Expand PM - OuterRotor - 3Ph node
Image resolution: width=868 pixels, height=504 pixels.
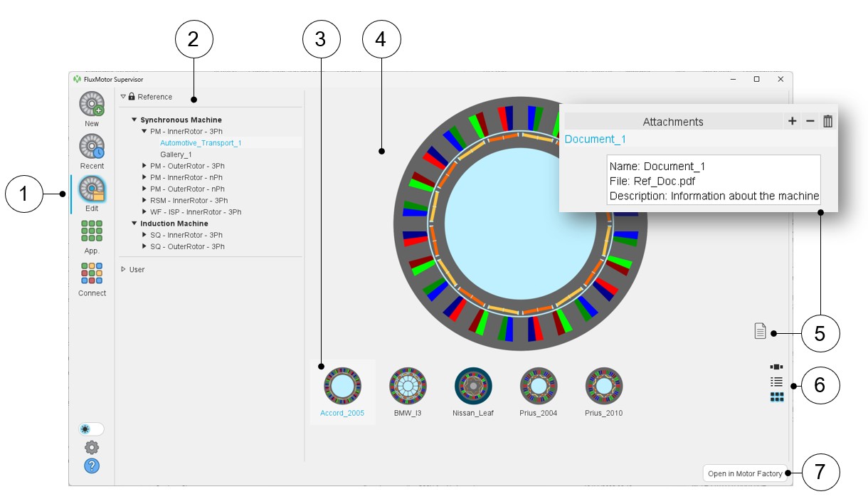coord(144,166)
